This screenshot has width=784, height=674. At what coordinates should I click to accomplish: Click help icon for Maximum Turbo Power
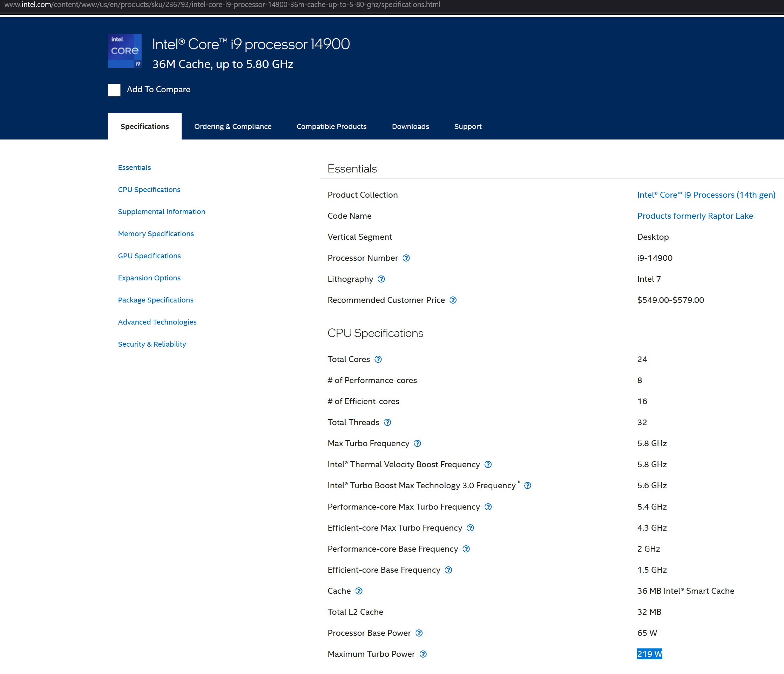coord(423,654)
